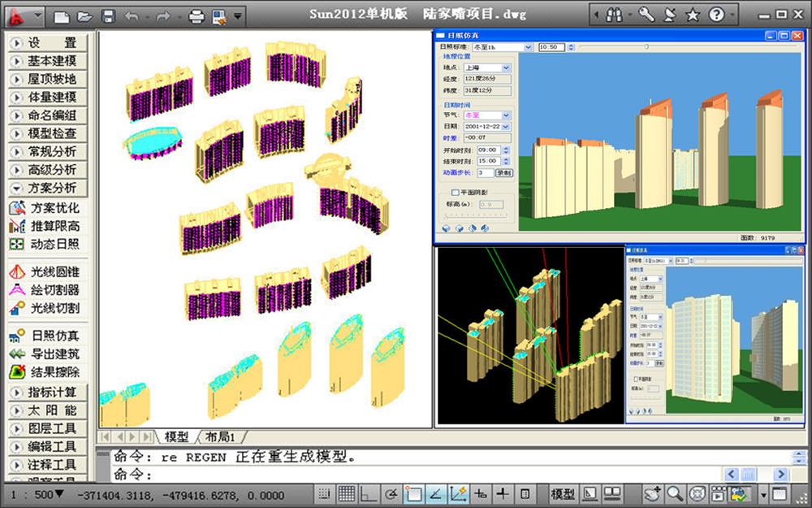Open the 高级分析 menu group
Image resolution: width=812 pixels, height=508 pixels.
48,170
